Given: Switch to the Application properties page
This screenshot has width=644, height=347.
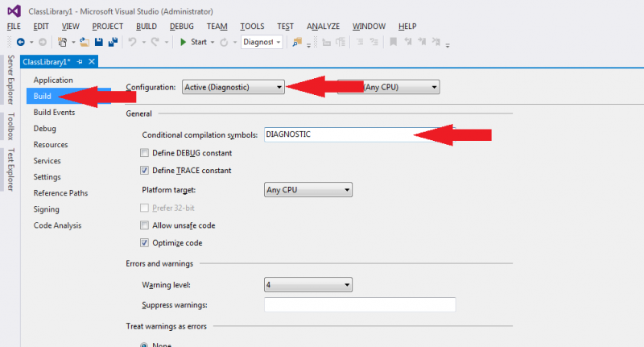Looking at the screenshot, I should (x=53, y=80).
